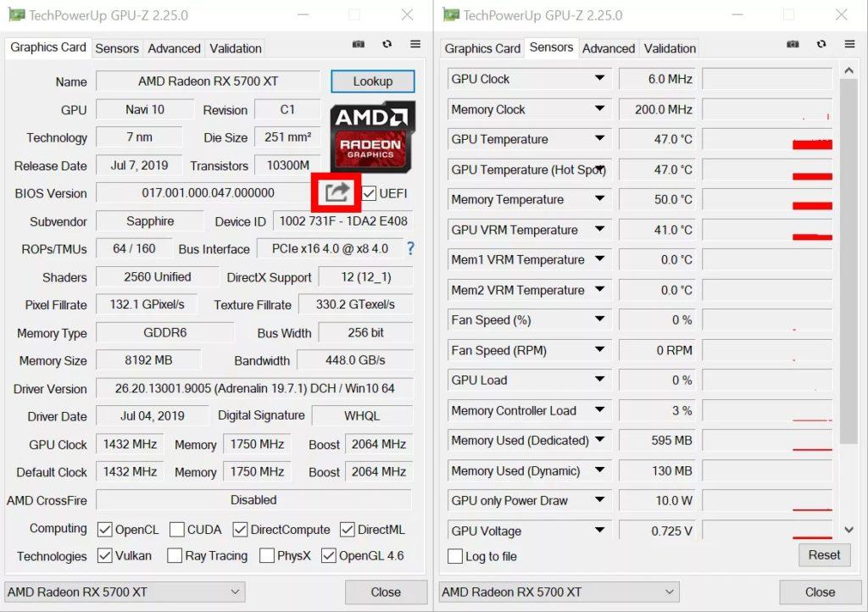Open the Memory Used (Dedicated) dropdown
The image size is (868, 612).
point(599,440)
